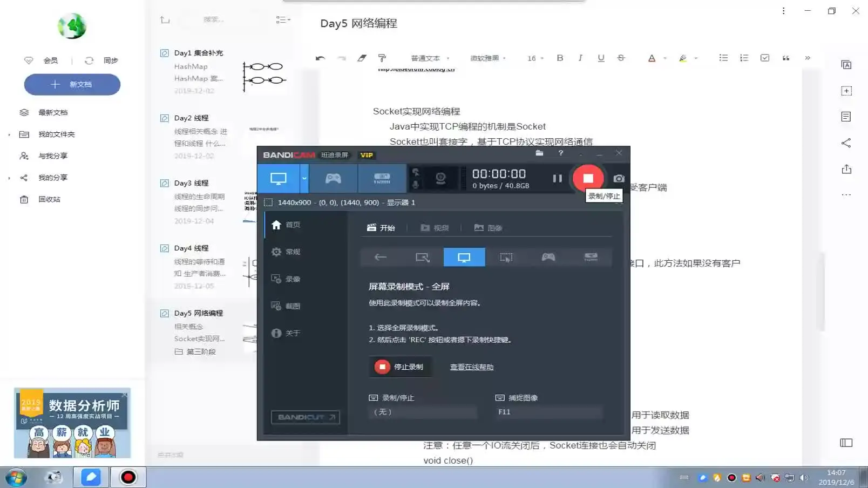Go up a folder in the note list
The width and height of the screenshot is (868, 488).
click(x=165, y=20)
